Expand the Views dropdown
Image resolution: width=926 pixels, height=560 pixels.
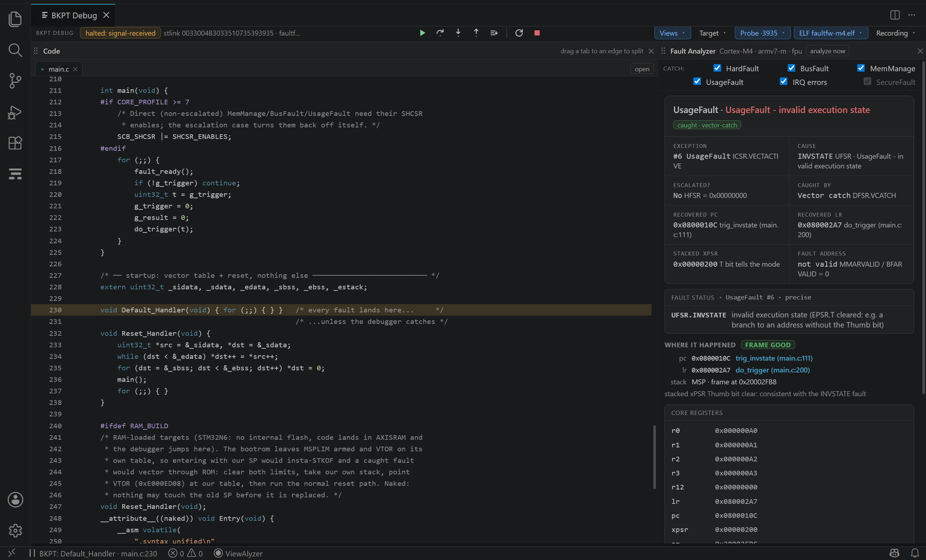coord(672,33)
